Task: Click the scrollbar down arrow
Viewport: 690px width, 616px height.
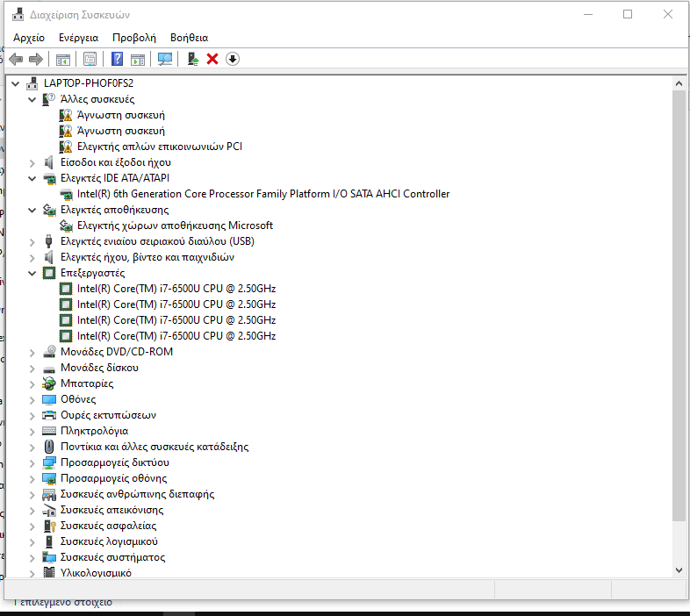Action: [679, 570]
